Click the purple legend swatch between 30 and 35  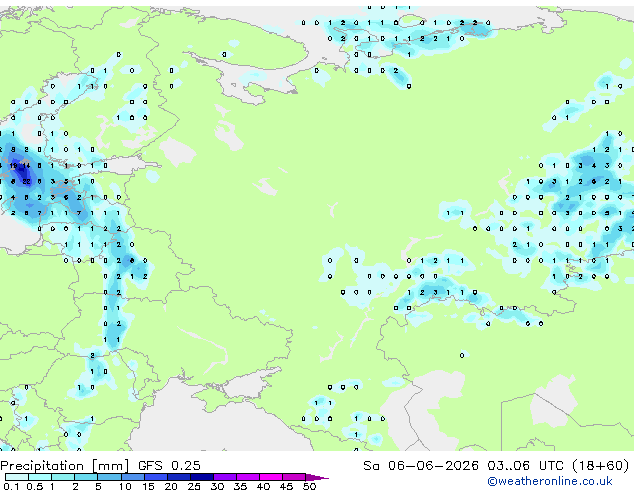225,477
